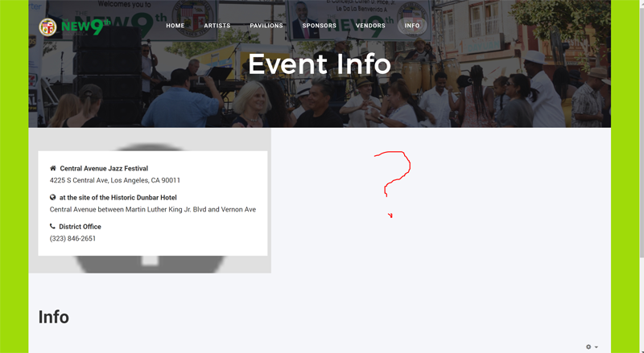644x353 pixels.
Task: Open the ARTISTS page from navigation
Action: (217, 26)
